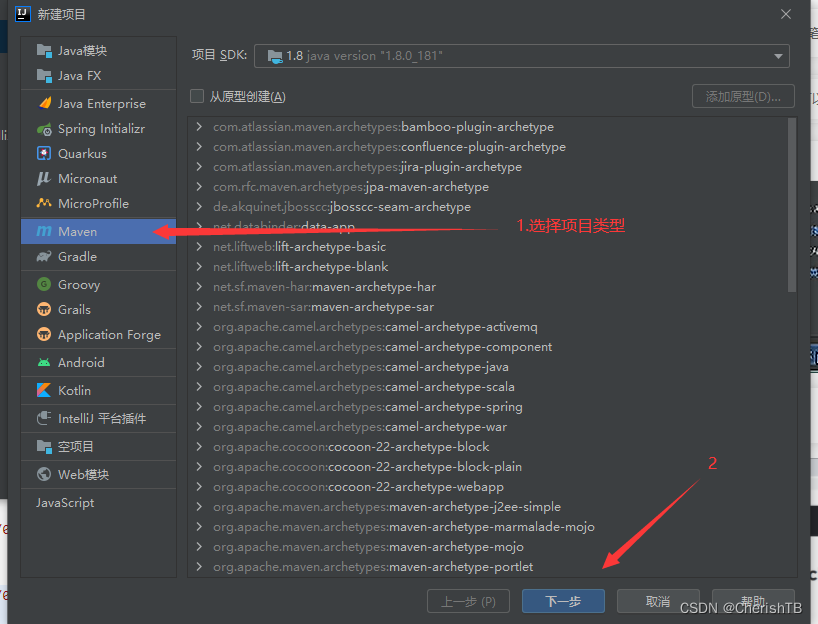Click the IntelliJ IDEA logo in title bar
Image resolution: width=818 pixels, height=624 pixels.
click(23, 14)
